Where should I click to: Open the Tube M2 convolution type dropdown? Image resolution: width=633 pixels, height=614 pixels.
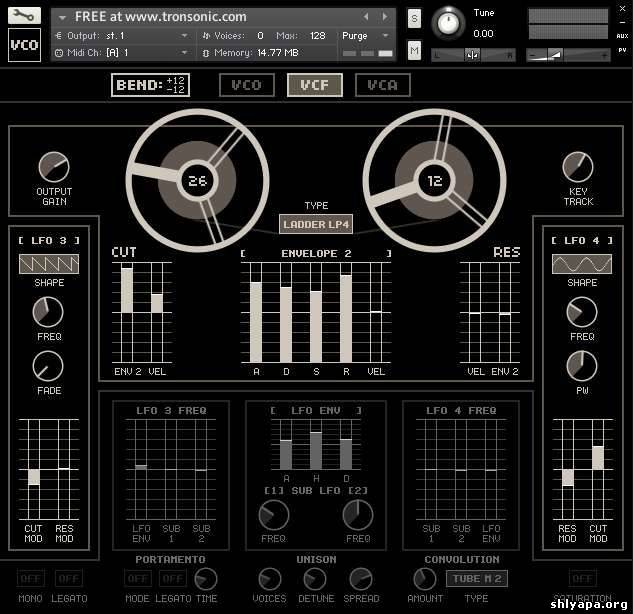tap(476, 578)
